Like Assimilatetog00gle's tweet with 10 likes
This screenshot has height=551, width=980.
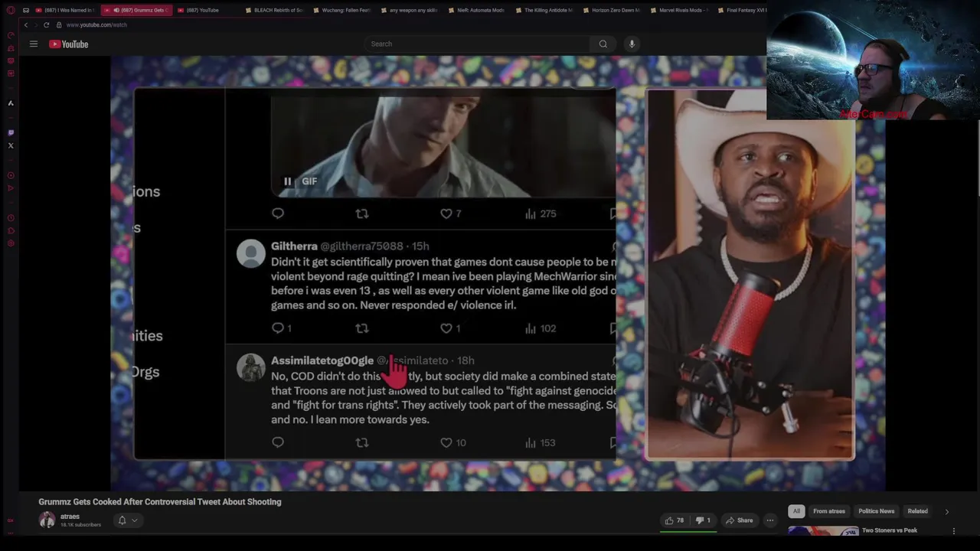453,442
